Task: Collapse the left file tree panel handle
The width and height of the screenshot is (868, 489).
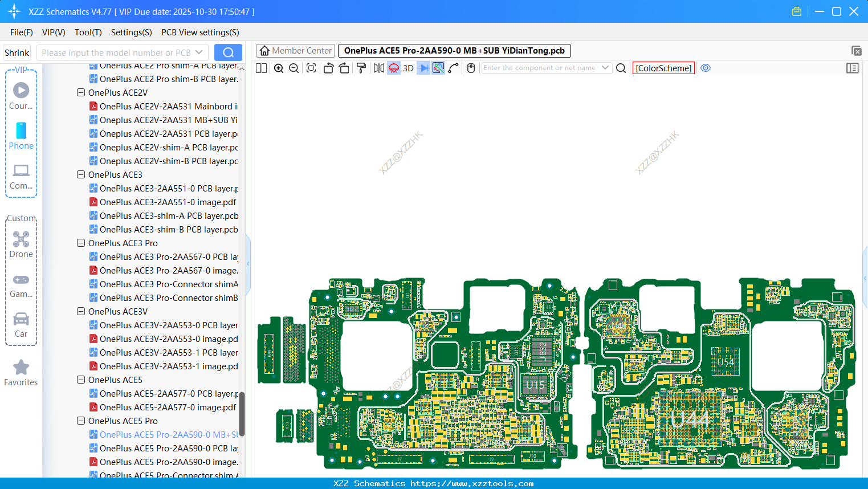Action: click(x=248, y=264)
